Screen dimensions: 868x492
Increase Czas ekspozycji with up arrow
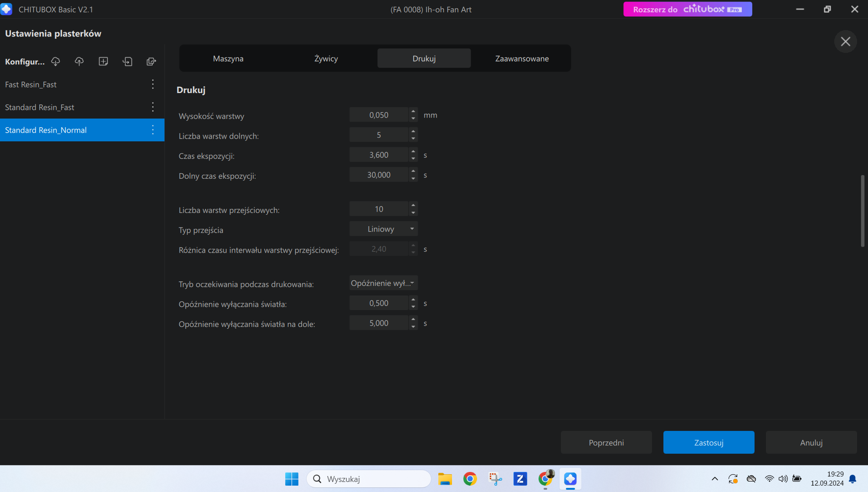(413, 151)
